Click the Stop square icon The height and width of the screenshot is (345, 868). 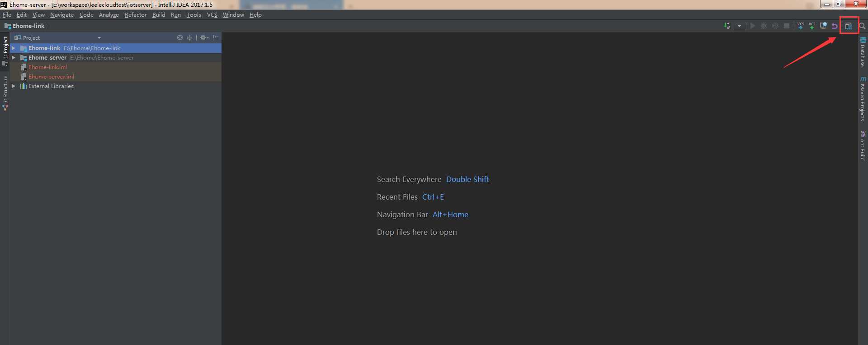(x=787, y=26)
